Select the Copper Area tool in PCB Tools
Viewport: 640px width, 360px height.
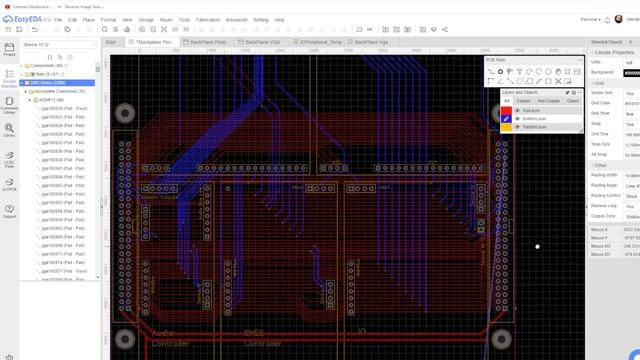click(x=520, y=81)
